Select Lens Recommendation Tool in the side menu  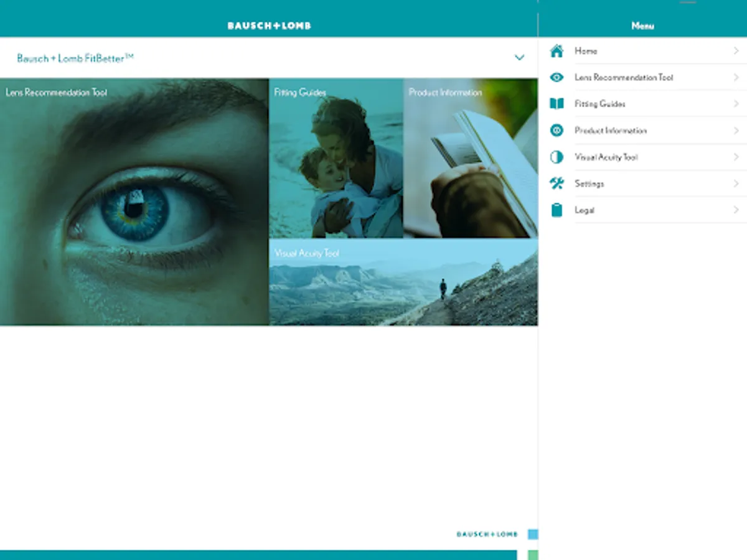624,78
